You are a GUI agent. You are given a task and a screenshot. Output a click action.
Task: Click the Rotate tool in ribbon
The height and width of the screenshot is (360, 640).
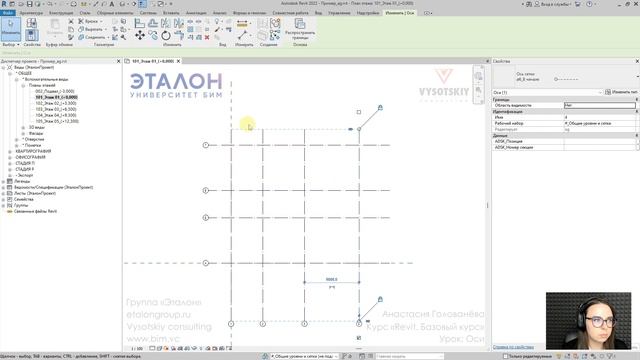(166, 36)
